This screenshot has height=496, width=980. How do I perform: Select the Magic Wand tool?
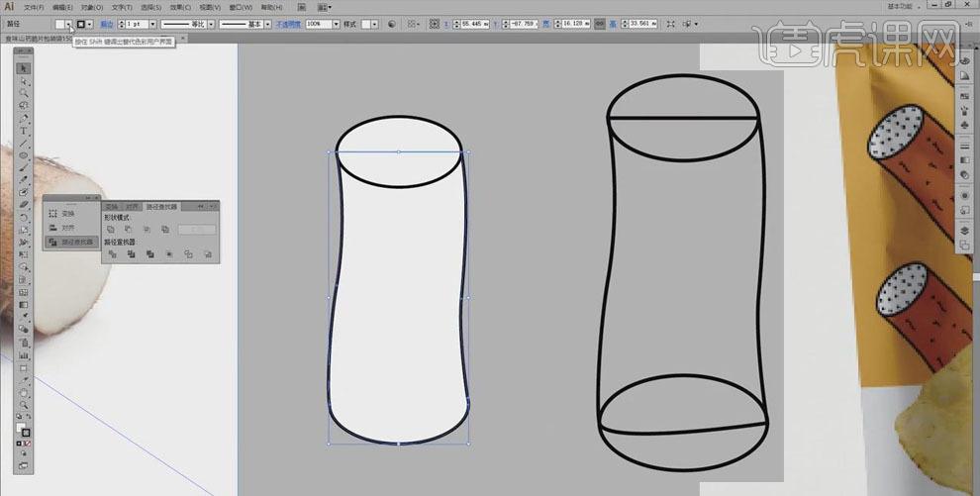24,93
